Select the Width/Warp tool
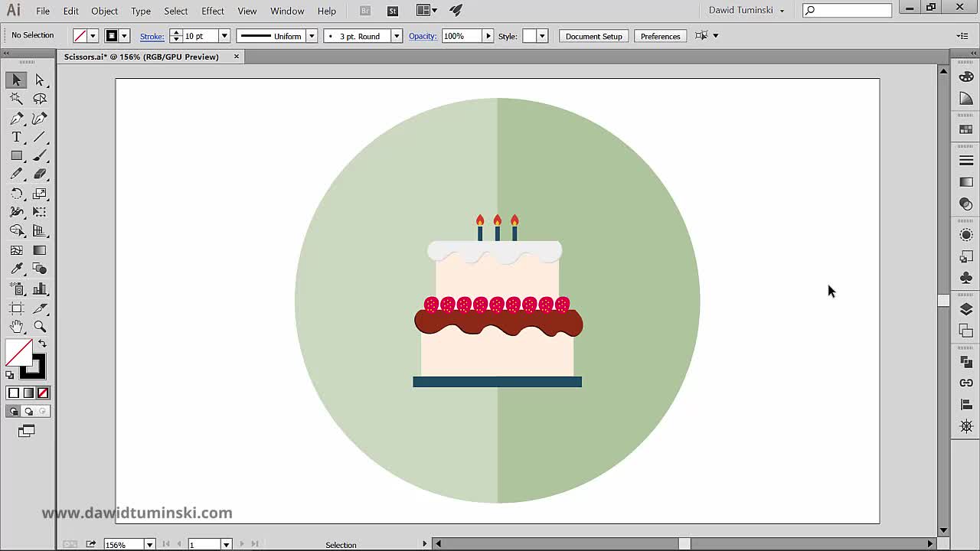 point(16,212)
